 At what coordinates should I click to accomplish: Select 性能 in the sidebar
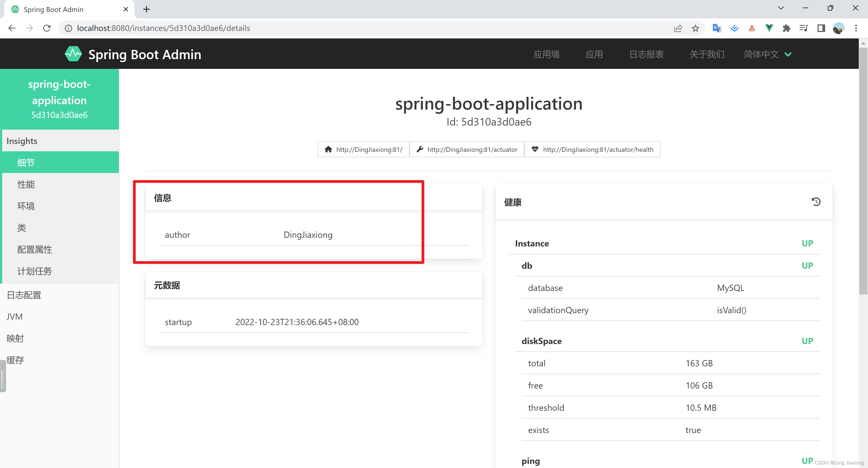click(x=60, y=184)
